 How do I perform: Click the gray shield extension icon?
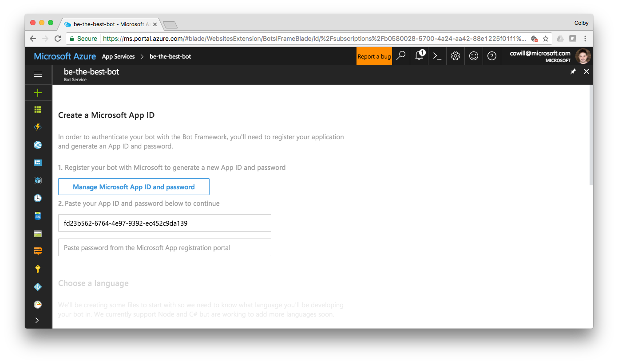coord(573,39)
